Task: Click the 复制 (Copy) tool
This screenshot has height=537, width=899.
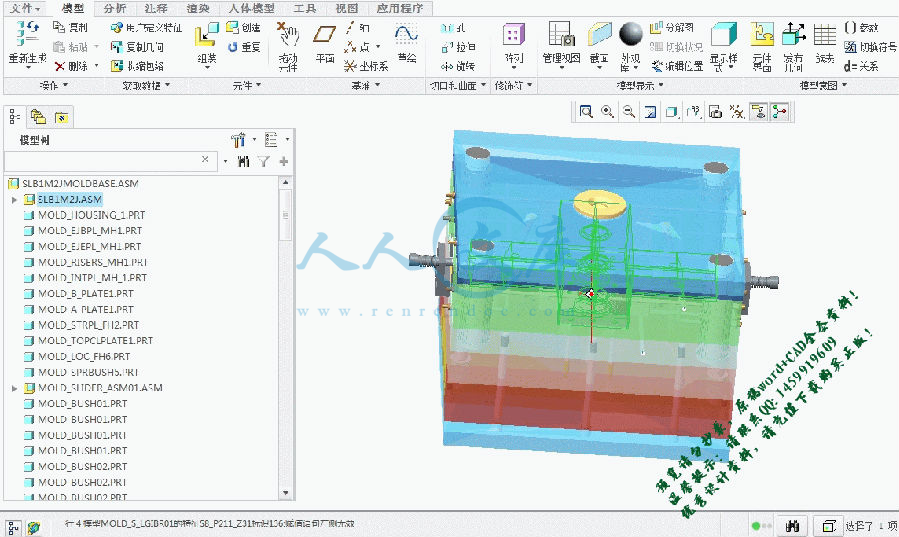Action: click(x=70, y=27)
